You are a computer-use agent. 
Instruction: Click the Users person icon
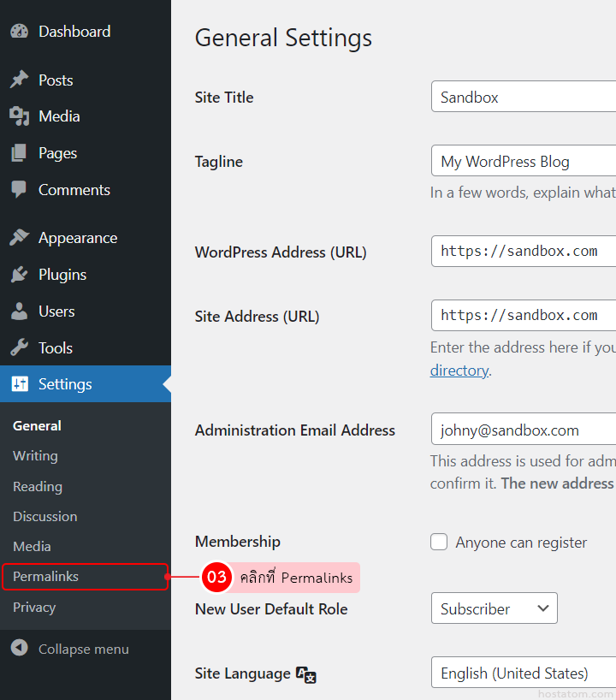pos(19,311)
